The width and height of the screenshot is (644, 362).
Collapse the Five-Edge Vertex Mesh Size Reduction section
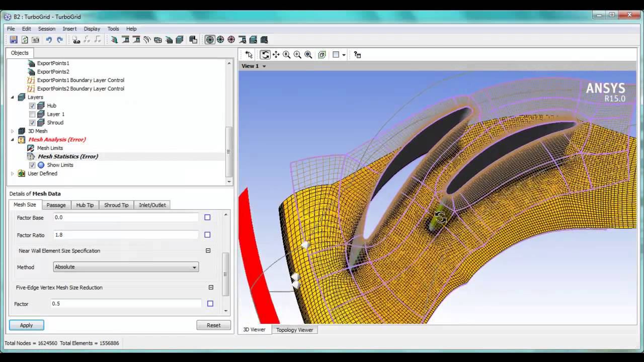pos(211,288)
